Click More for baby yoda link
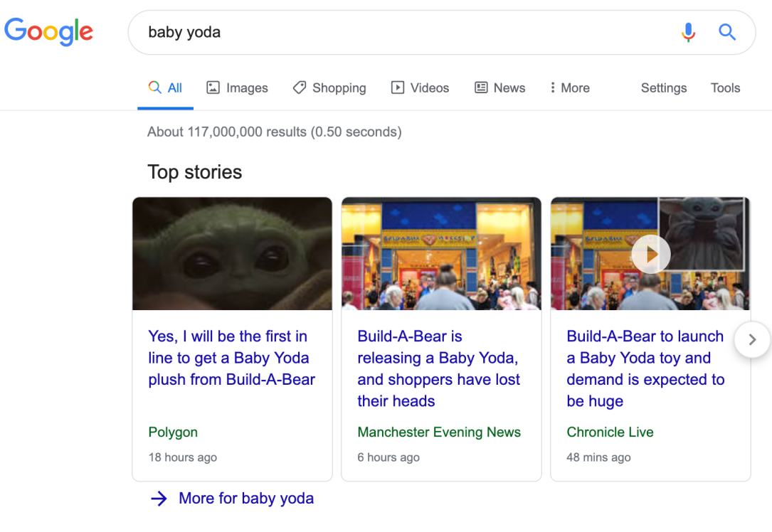Viewport: 772px width, 532px height. pyautogui.click(x=246, y=498)
